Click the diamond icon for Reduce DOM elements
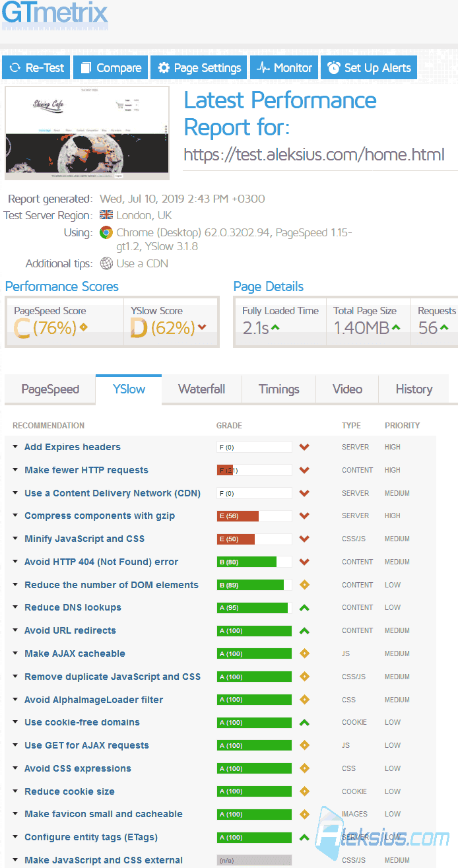The width and height of the screenshot is (458, 868). point(304,585)
